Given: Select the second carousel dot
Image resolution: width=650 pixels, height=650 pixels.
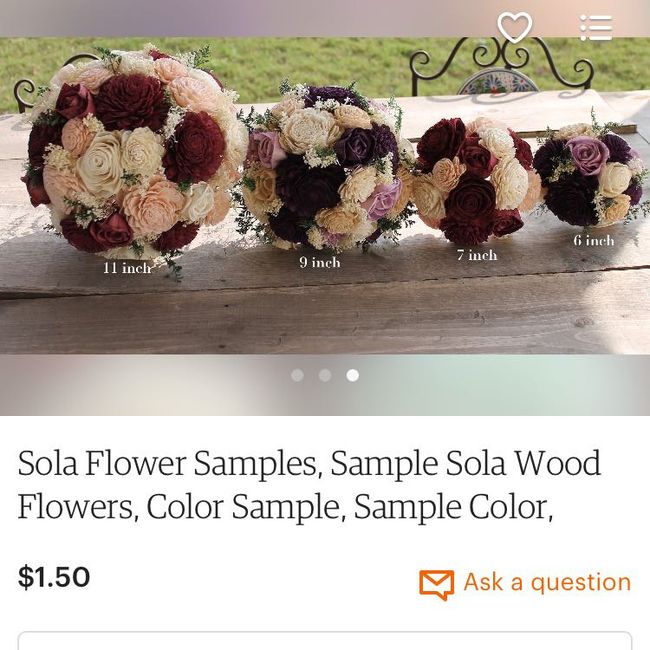Looking at the screenshot, I should pyautogui.click(x=325, y=375).
